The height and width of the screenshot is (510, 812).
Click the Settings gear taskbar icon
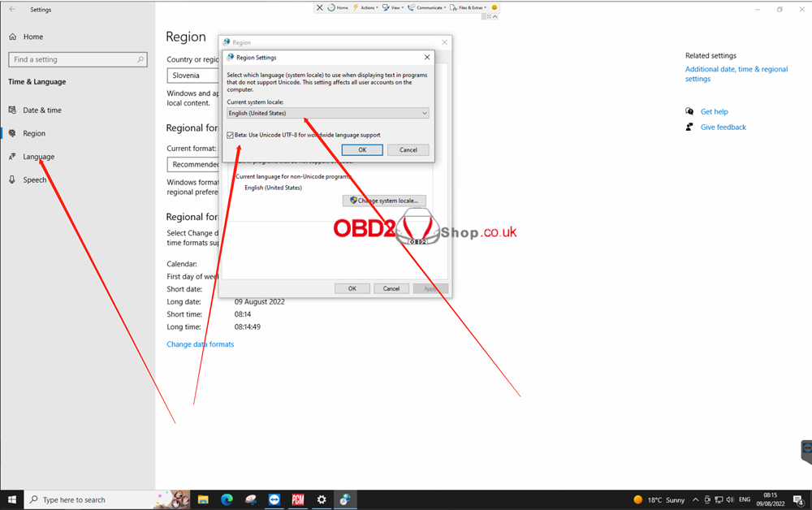(x=322, y=499)
